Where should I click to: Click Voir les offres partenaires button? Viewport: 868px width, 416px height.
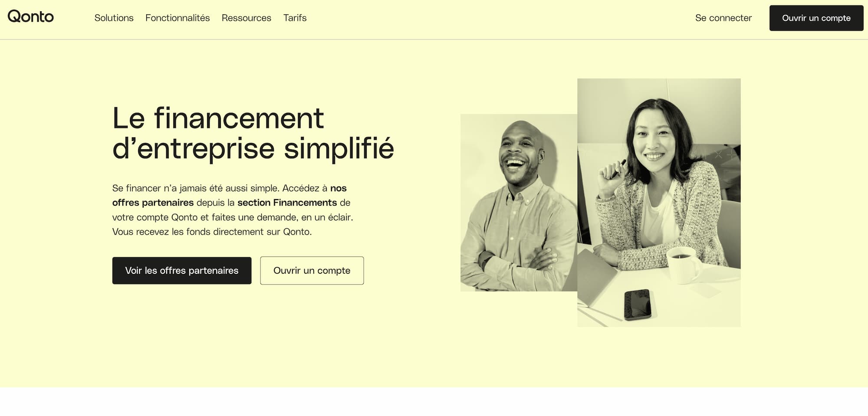pyautogui.click(x=182, y=271)
